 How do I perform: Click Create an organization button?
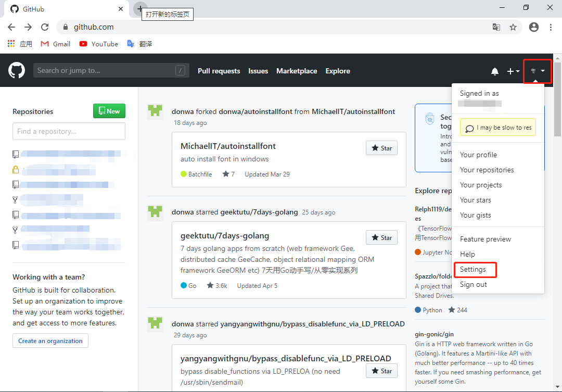(x=50, y=340)
